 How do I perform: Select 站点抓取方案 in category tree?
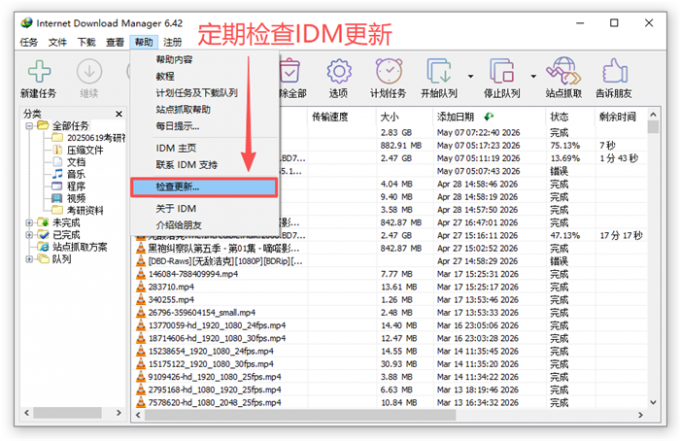pos(72,247)
